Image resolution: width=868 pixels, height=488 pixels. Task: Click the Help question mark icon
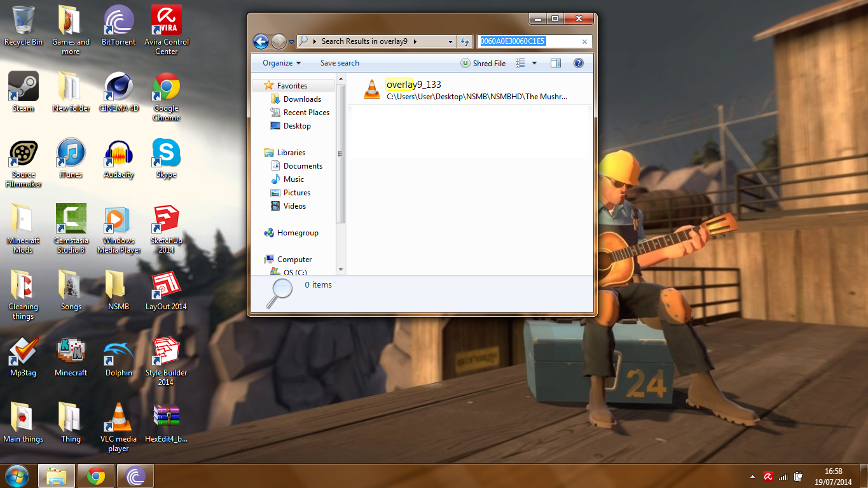(x=578, y=63)
